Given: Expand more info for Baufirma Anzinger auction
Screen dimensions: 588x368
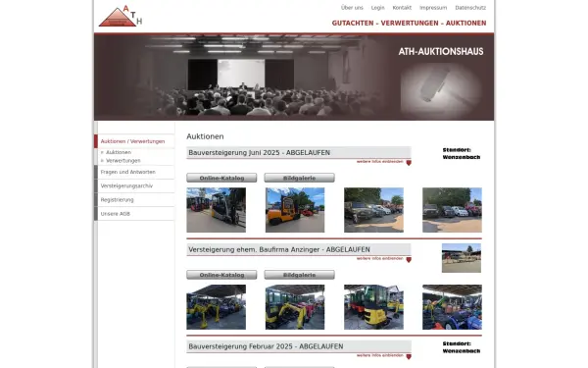Looking at the screenshot, I should tap(383, 259).
